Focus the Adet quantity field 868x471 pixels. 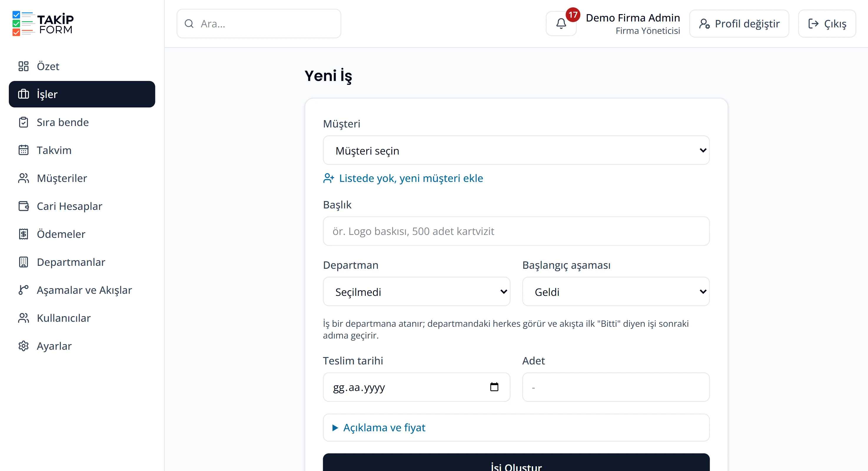(x=616, y=387)
